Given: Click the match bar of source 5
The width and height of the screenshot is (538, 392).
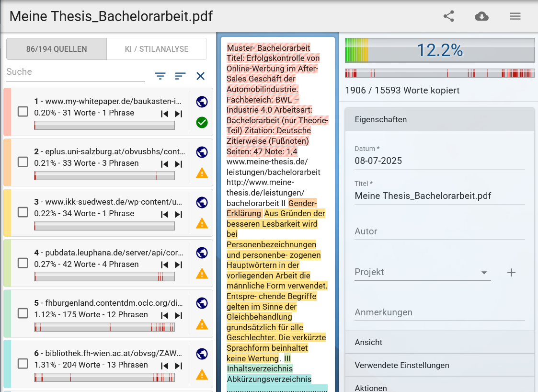Looking at the screenshot, I should click(x=104, y=327).
